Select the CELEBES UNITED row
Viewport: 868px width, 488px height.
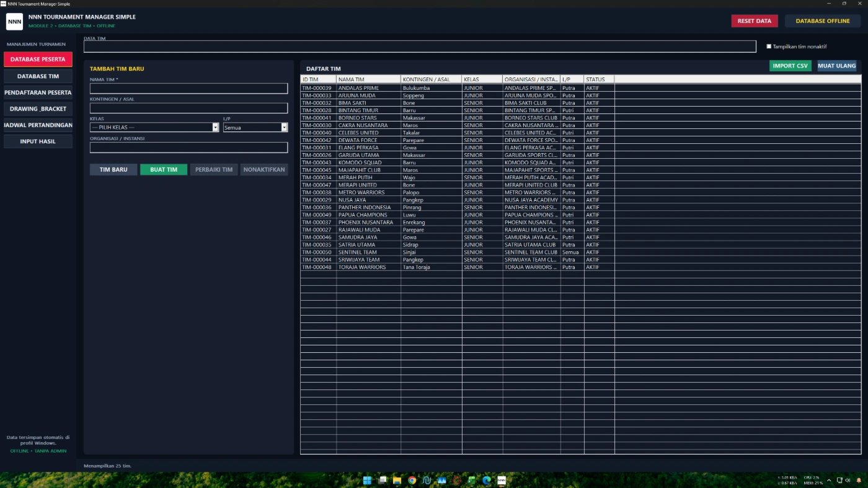581,133
